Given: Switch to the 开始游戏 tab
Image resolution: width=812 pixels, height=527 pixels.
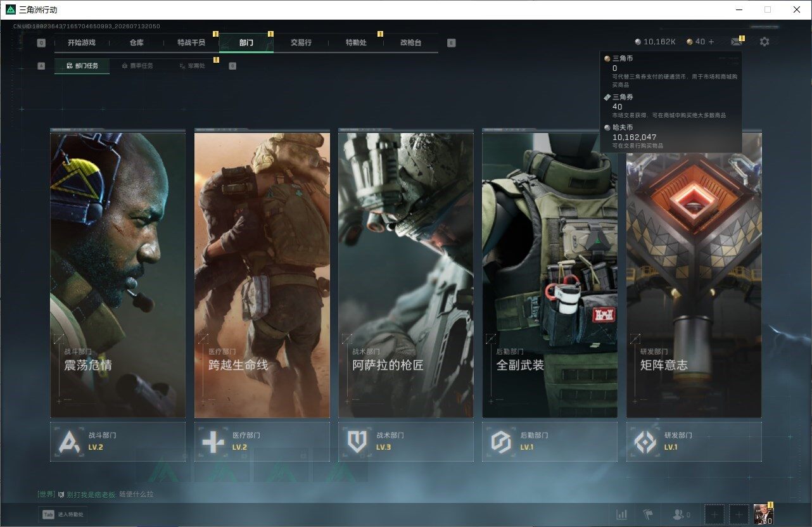Looking at the screenshot, I should pyautogui.click(x=82, y=42).
